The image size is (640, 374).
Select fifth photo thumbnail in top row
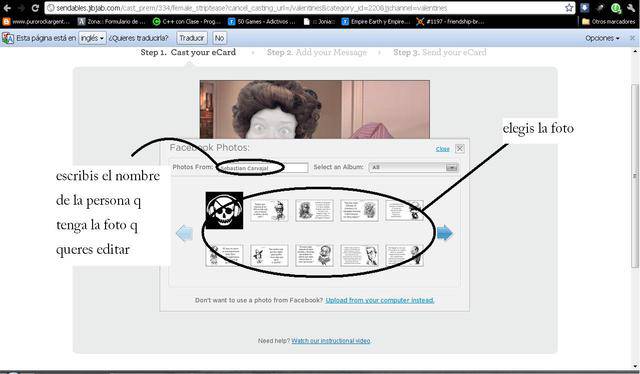click(x=404, y=211)
